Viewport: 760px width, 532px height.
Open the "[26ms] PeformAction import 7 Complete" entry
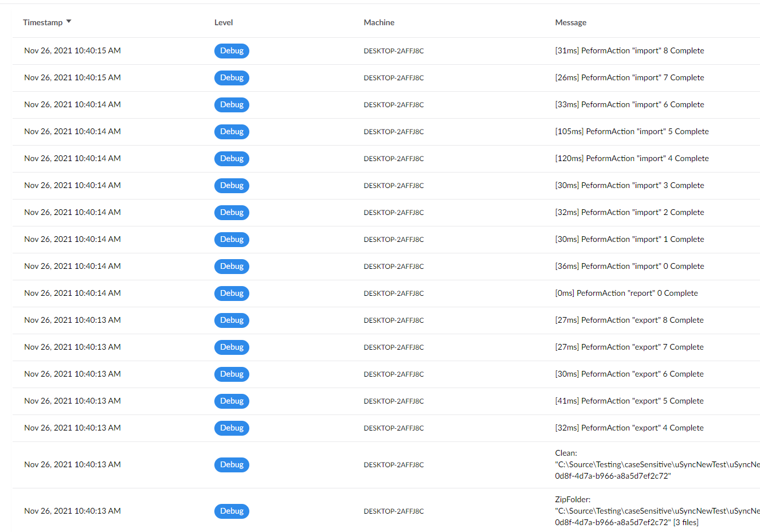click(629, 77)
